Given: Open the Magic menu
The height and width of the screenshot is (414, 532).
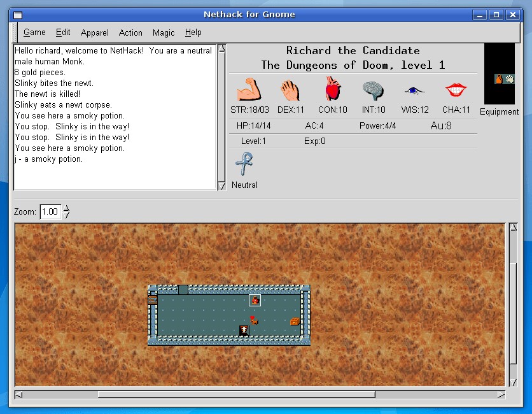Looking at the screenshot, I should pyautogui.click(x=164, y=32).
